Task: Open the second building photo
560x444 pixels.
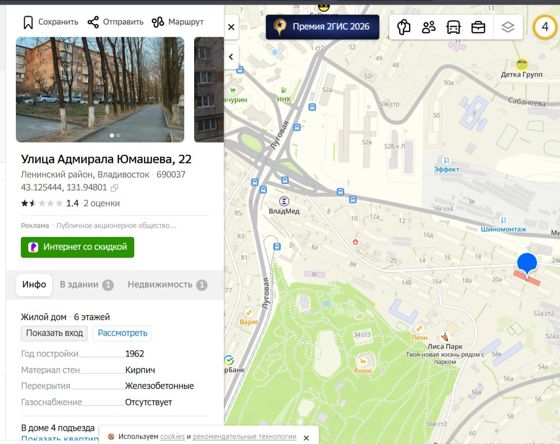Action: click(x=209, y=89)
